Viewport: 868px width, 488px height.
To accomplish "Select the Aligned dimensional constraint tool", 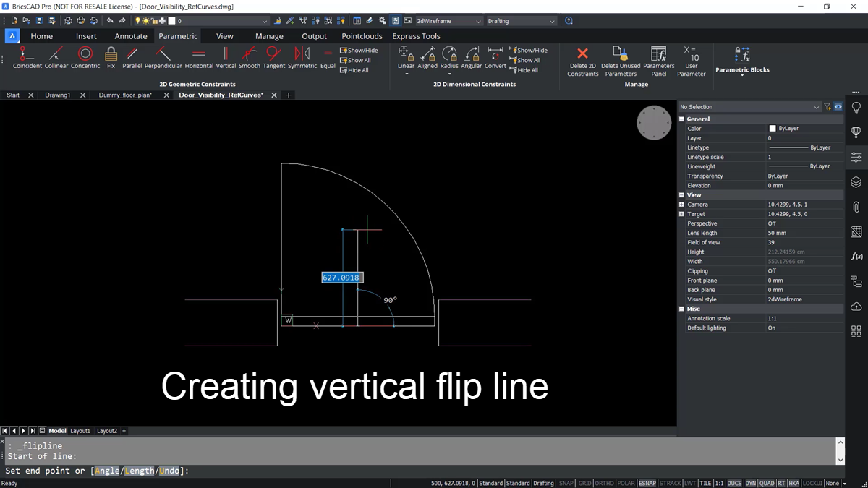I will 427,54.
